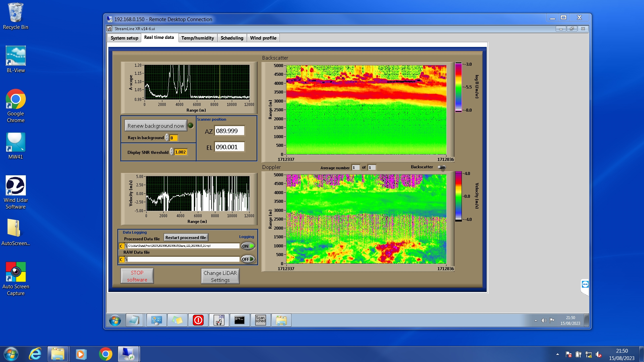This screenshot has width=644, height=362.
Task: Click the Rays in background stepper arrows
Action: 167,138
